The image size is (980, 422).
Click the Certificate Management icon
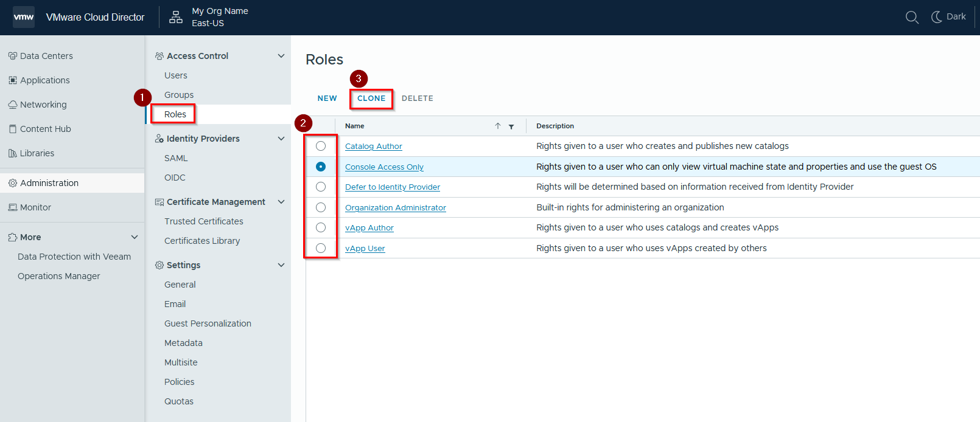coord(159,202)
